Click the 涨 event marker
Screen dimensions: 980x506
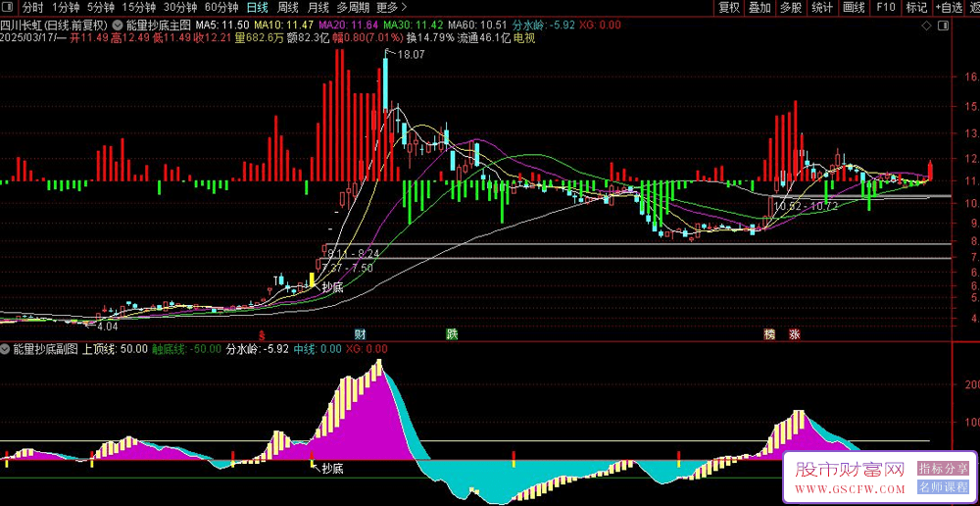(795, 334)
